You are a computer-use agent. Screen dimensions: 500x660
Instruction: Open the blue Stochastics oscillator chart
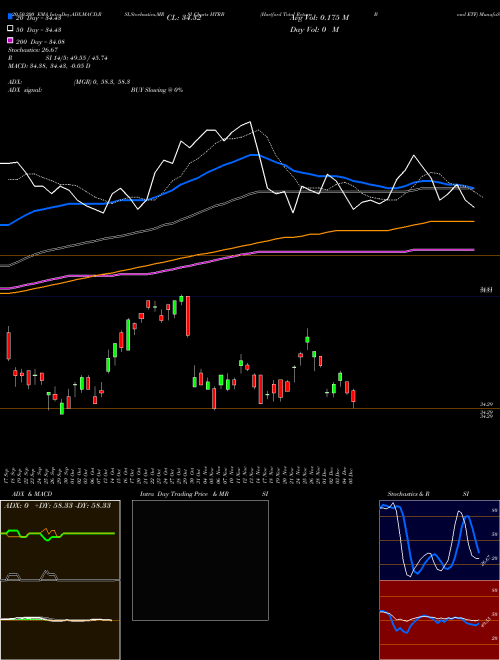(439, 540)
